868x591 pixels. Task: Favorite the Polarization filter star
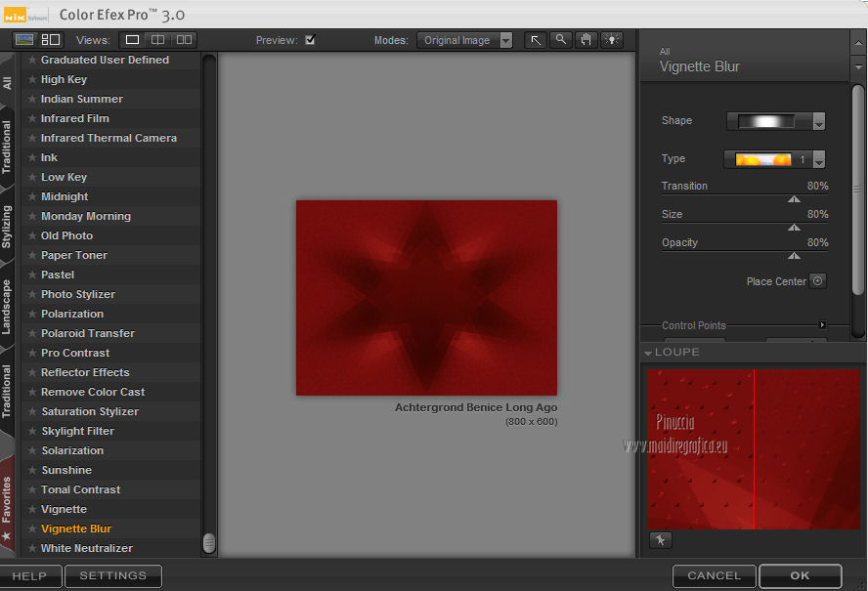(32, 314)
